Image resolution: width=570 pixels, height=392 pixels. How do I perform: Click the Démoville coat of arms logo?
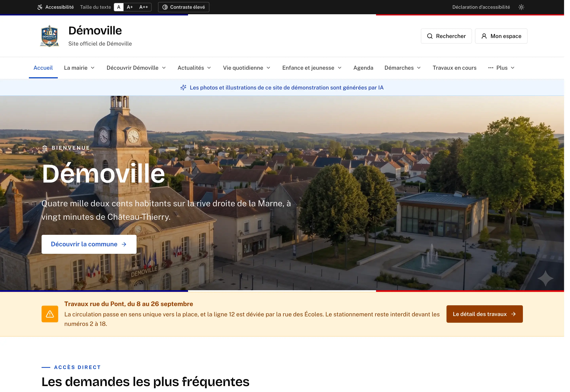coord(50,36)
